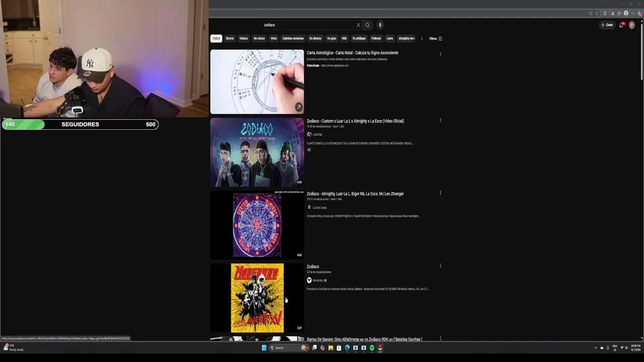644x362 pixels.
Task: Select the Videos filter chip
Action: [x=244, y=38]
